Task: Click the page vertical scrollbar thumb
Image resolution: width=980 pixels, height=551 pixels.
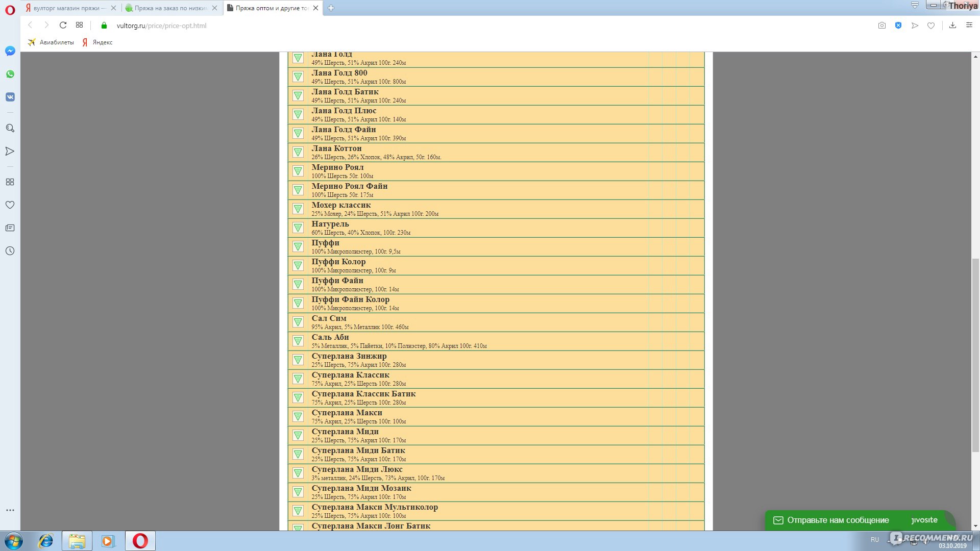Action: coord(975,355)
